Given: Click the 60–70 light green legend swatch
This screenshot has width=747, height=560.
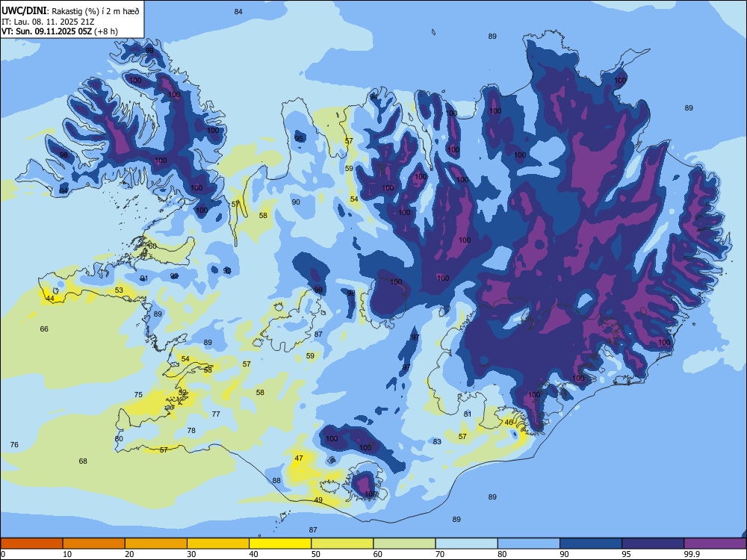Looking at the screenshot, I should pos(404,544).
